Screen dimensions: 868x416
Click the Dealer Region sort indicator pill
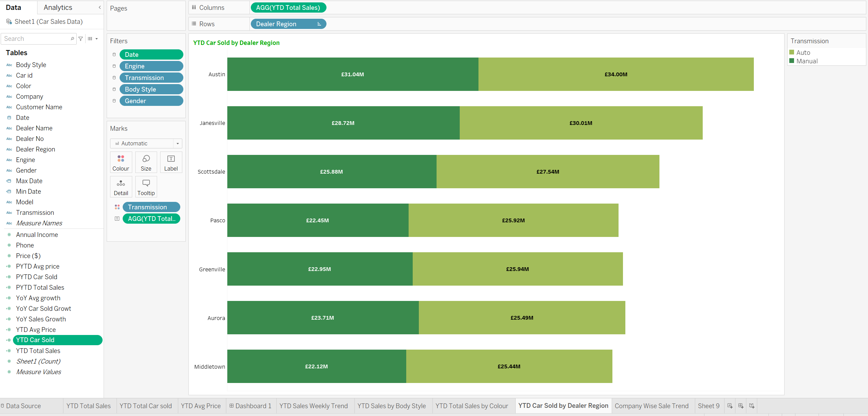pos(319,24)
